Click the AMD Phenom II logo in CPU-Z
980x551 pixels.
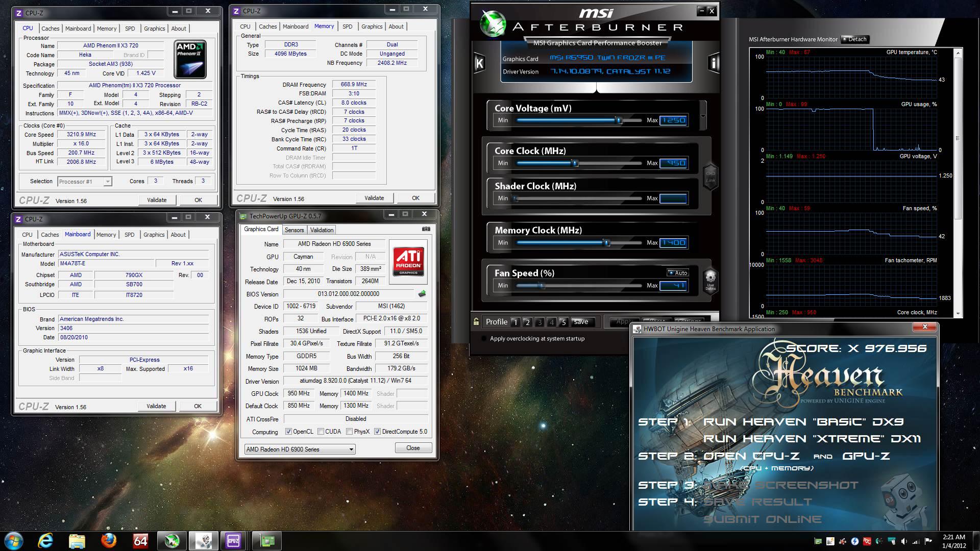[190, 60]
